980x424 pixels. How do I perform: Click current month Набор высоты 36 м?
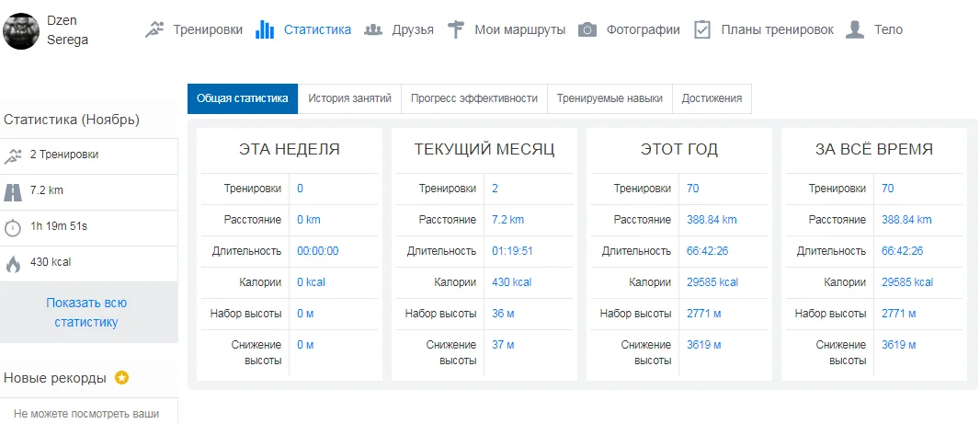point(503,314)
